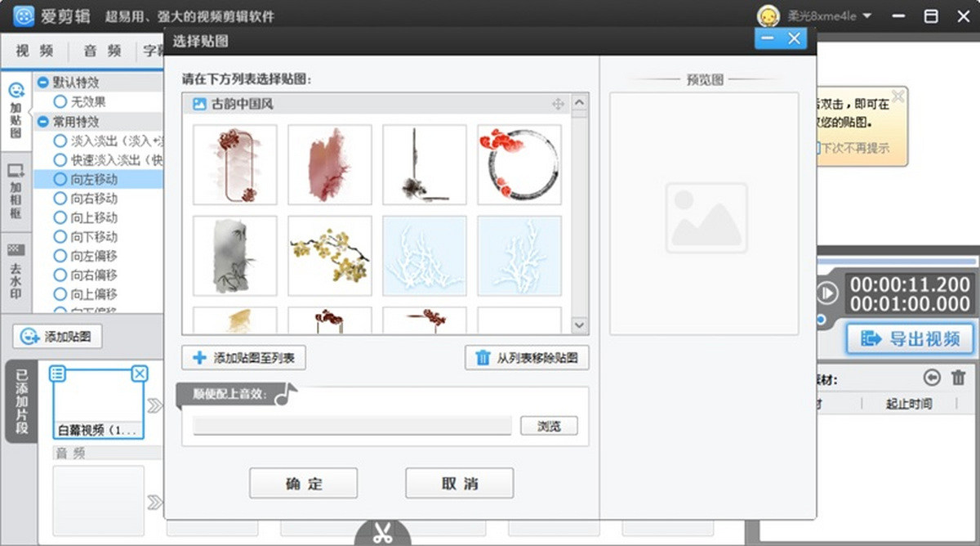The width and height of the screenshot is (980, 546).
Task: Click the list icon on 白幕视频 clip
Action: tap(58, 374)
